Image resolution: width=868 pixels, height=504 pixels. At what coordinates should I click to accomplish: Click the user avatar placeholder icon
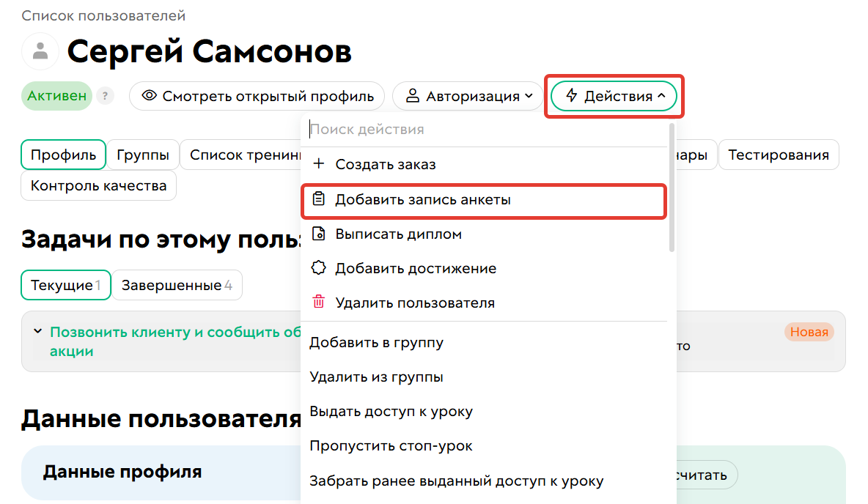click(40, 51)
